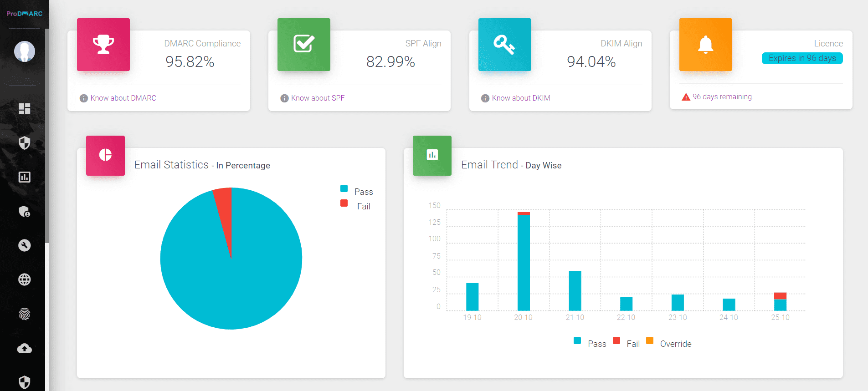Toggle Fail legend in Email Trend chart
The height and width of the screenshot is (391, 868).
tap(627, 343)
